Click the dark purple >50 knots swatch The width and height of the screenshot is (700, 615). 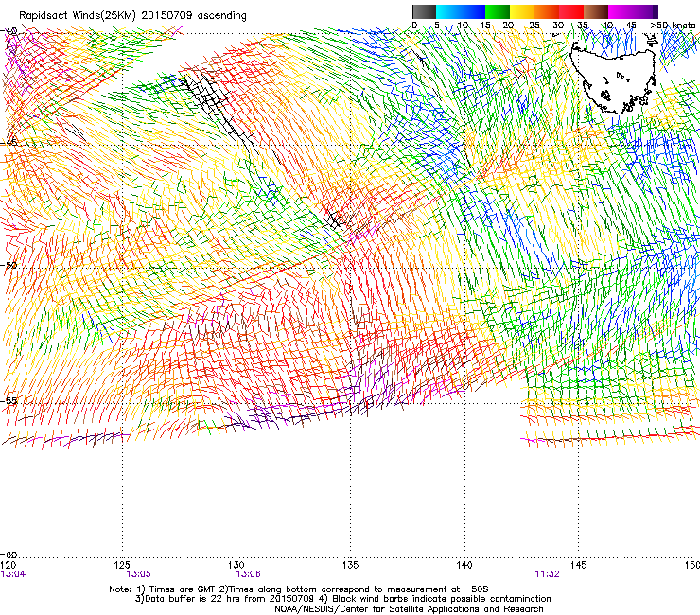pos(656,11)
